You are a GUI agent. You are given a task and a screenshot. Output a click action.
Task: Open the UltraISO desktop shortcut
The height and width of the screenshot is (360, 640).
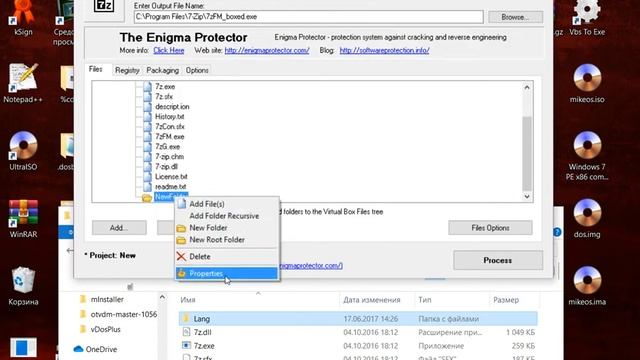23,150
